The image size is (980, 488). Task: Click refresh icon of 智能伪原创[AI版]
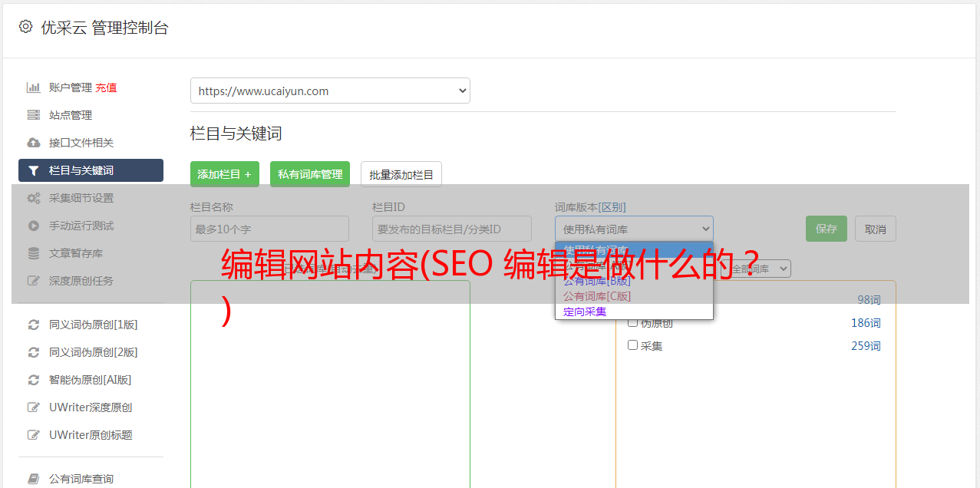click(x=33, y=380)
